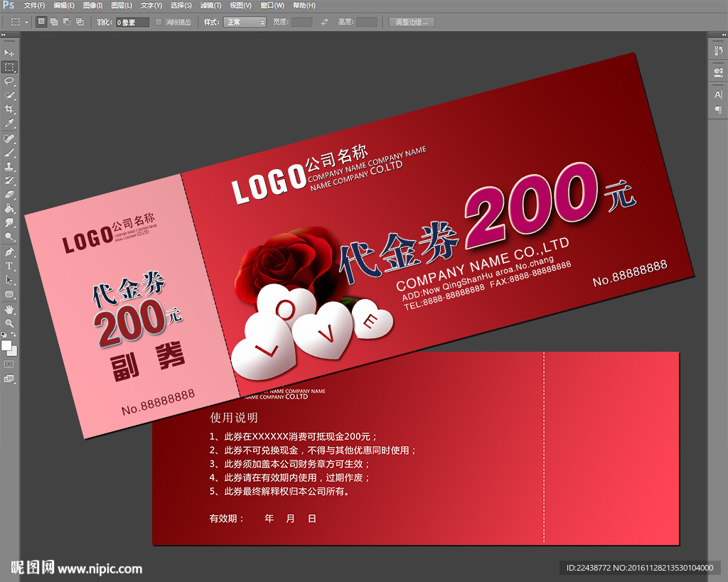Select the Rectangular Marquee tool in toolbox

tap(9, 67)
